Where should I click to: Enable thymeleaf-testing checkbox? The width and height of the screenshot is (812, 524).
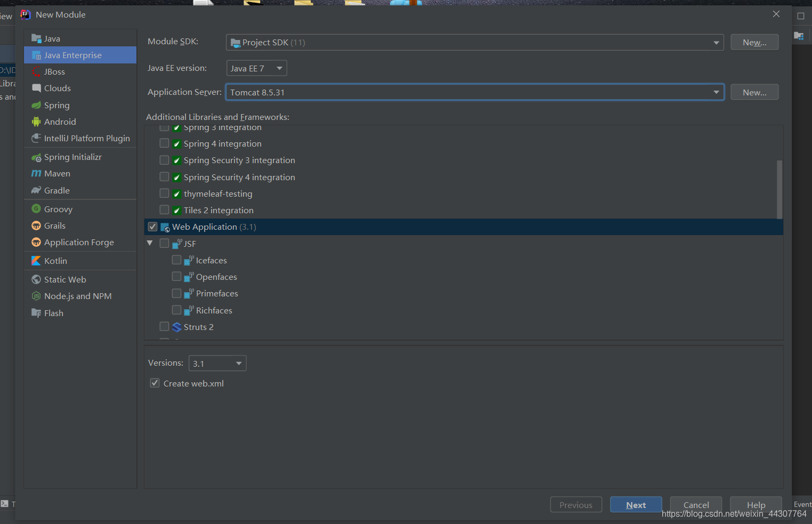point(165,193)
